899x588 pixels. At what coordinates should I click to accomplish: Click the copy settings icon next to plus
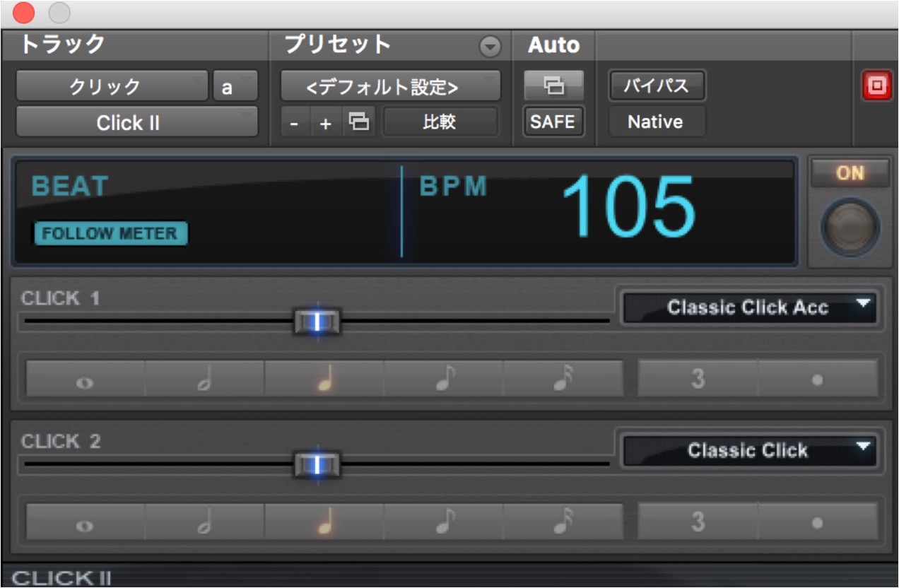coord(359,122)
